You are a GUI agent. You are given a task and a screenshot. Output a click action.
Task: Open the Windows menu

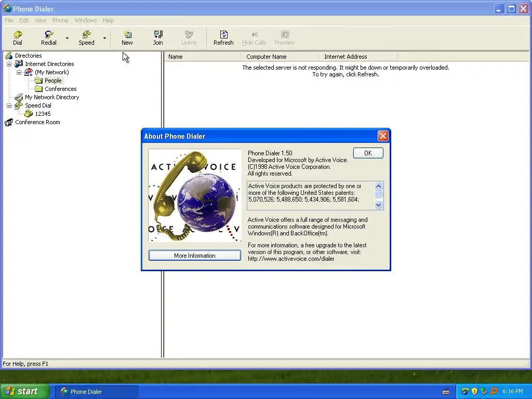point(86,20)
